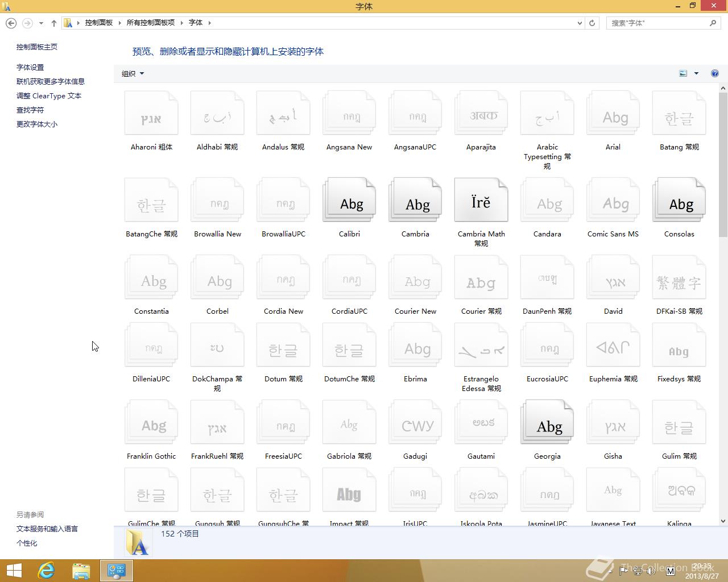This screenshot has height=582, width=728.
Task: Navigate to 控制面板 in breadcrumb
Action: click(99, 23)
